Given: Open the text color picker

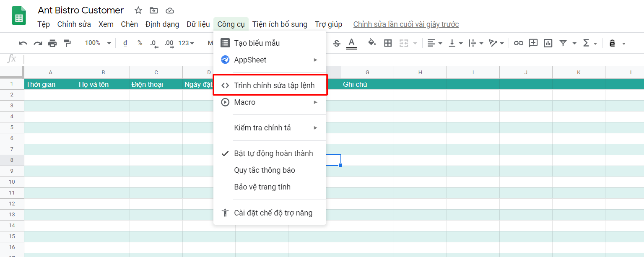Looking at the screenshot, I should click(x=351, y=43).
